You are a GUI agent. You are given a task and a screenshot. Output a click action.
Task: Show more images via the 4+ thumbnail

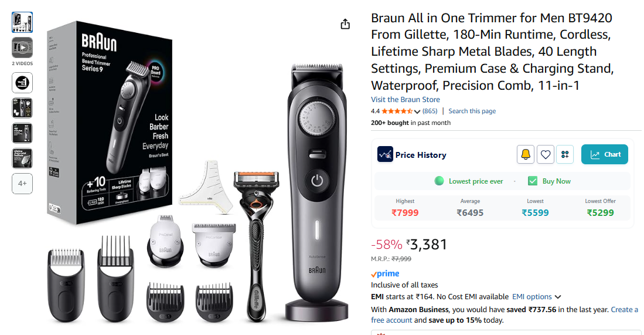click(22, 183)
